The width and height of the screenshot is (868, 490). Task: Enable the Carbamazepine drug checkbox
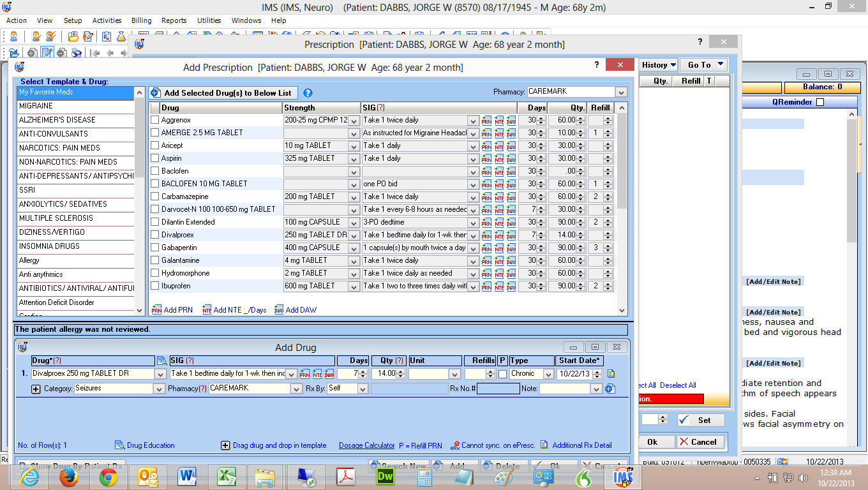[154, 197]
